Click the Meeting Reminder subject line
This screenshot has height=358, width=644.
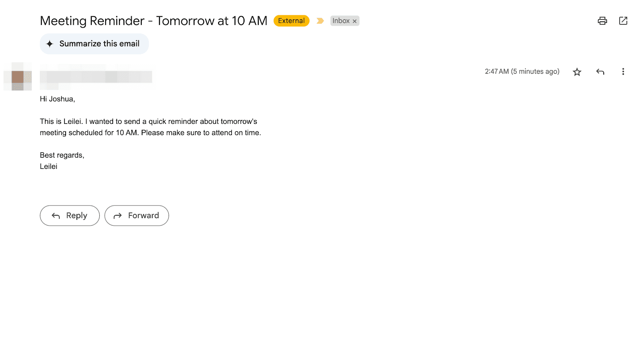153,21
